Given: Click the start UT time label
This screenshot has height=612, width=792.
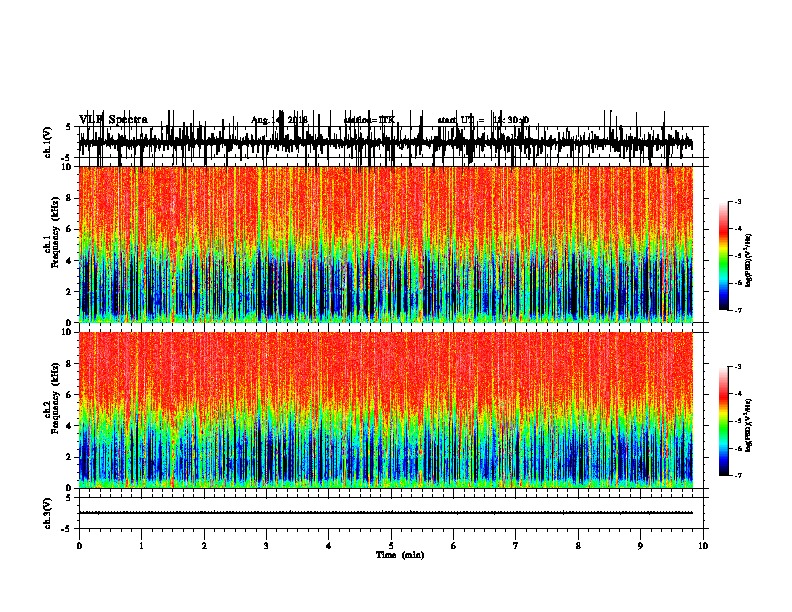Looking at the screenshot, I should [483, 120].
